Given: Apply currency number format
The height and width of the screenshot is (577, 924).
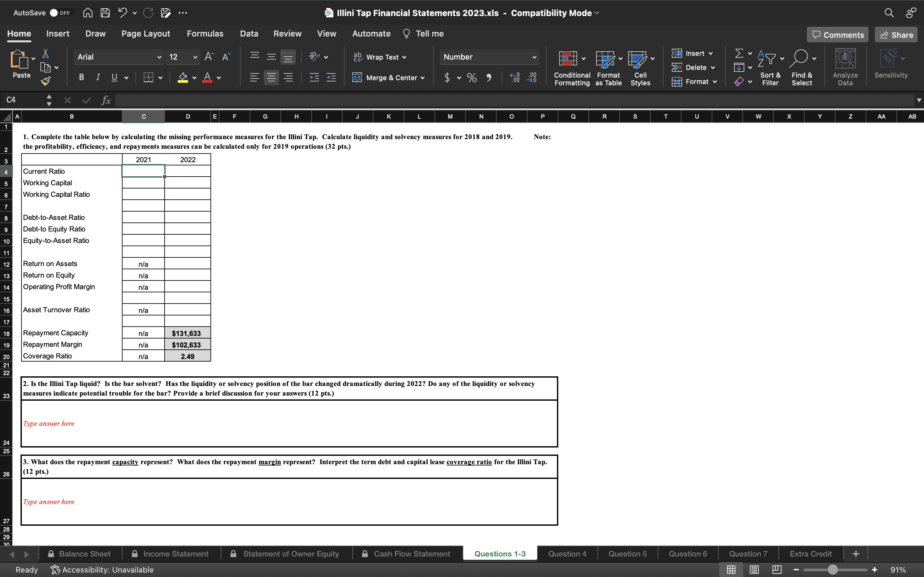Looking at the screenshot, I should (448, 78).
